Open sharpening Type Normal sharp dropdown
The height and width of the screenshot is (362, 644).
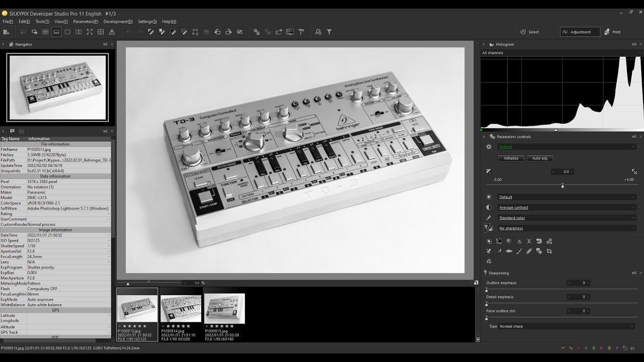(566, 326)
